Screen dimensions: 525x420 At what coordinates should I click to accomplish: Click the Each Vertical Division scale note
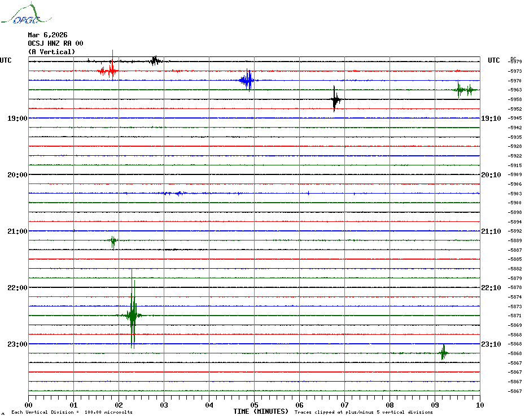click(72, 413)
